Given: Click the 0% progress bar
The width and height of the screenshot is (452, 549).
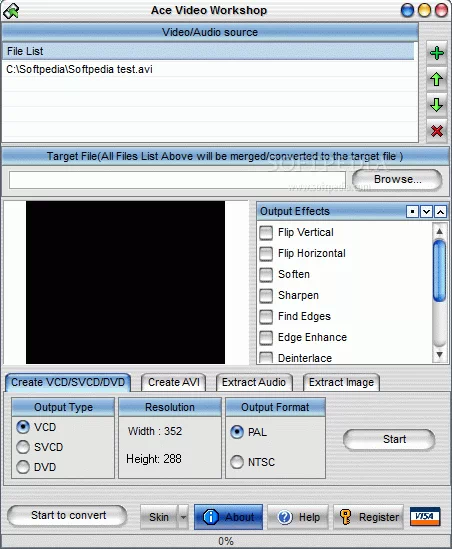Looking at the screenshot, I should 226,541.
